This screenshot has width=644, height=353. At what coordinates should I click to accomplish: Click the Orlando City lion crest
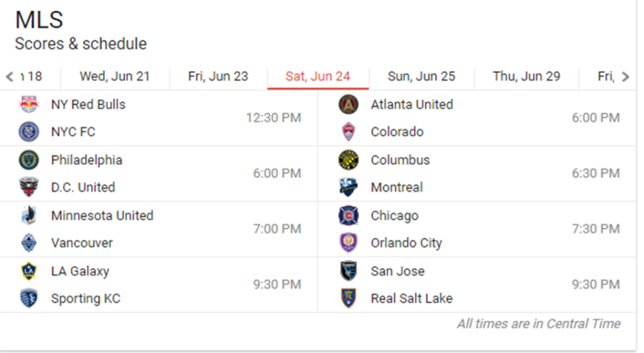348,243
